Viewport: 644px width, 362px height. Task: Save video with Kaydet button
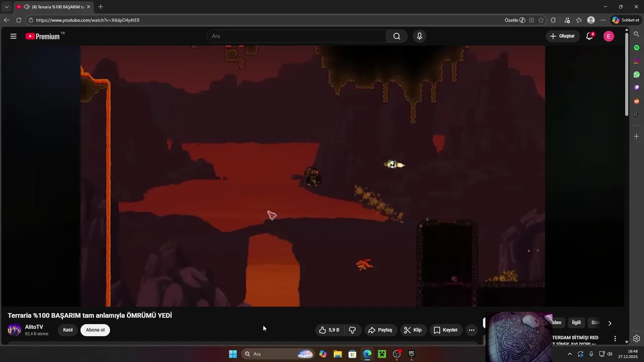[x=445, y=330]
